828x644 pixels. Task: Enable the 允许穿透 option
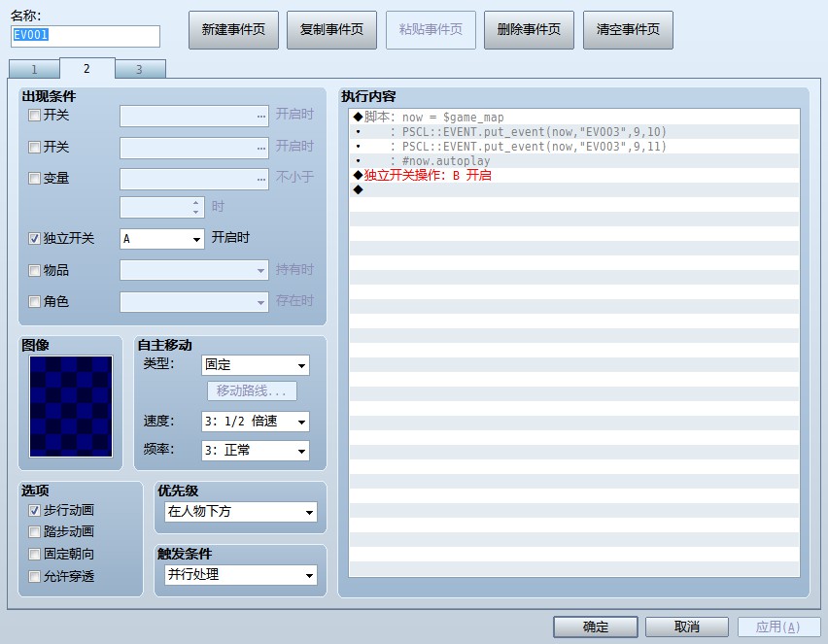[34, 576]
